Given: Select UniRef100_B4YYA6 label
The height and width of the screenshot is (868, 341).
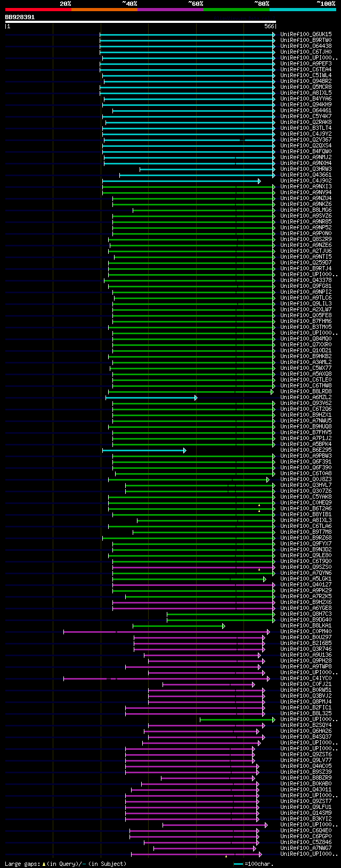Looking at the screenshot, I should coord(306,99).
